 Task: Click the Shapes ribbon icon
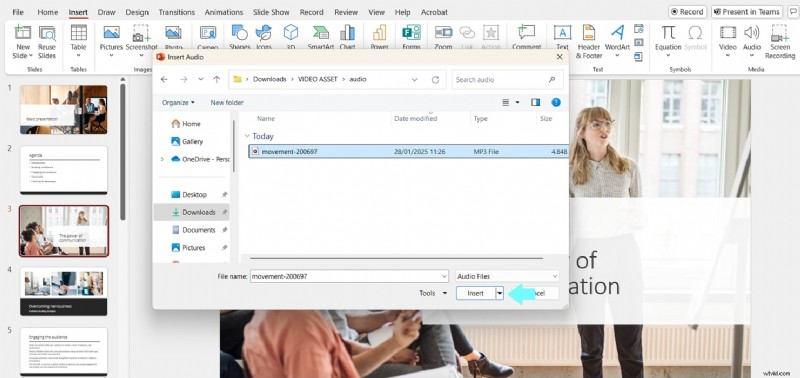pos(239,33)
